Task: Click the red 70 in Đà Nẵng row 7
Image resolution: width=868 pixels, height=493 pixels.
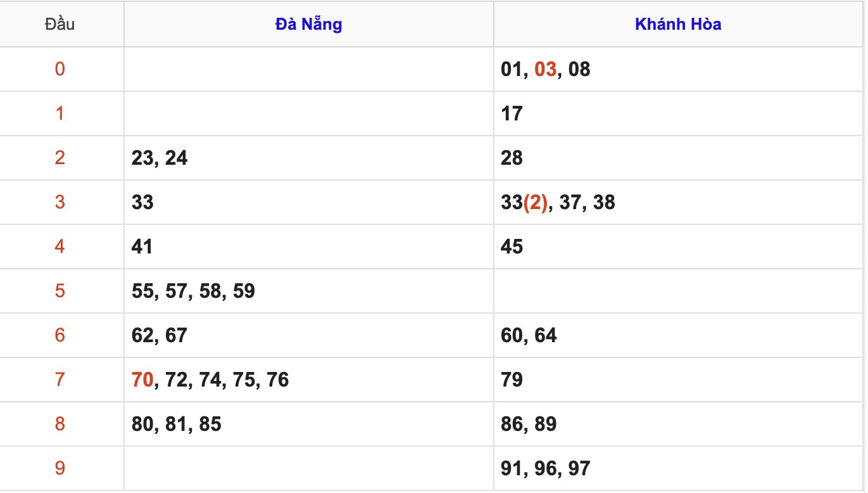Action: (x=142, y=380)
